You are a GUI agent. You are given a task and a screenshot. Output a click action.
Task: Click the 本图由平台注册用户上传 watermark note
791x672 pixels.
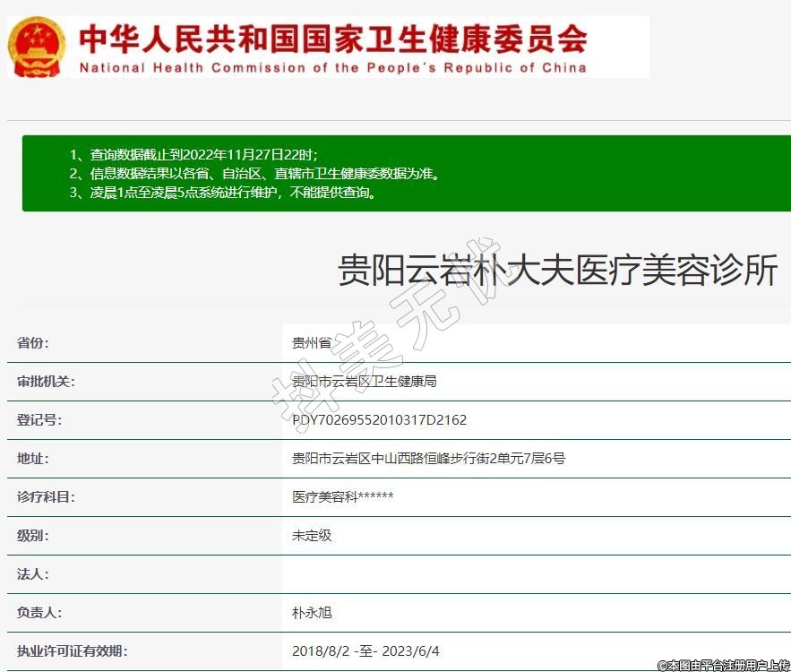723,665
